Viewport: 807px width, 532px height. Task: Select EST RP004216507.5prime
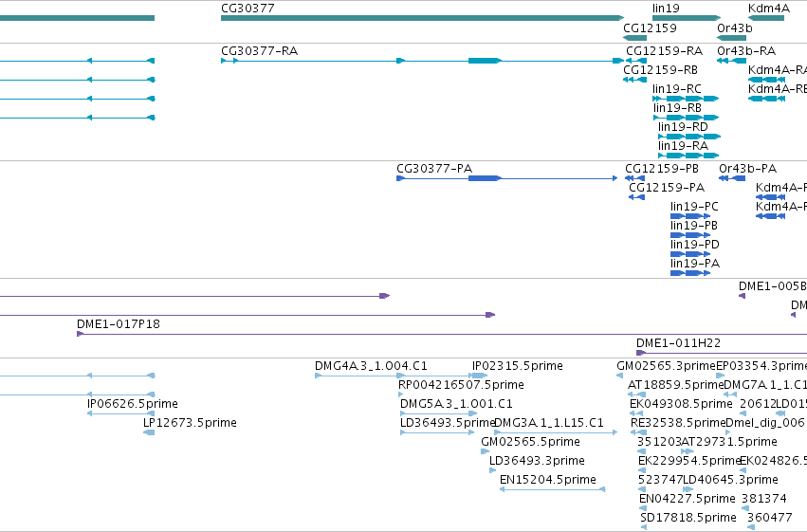click(x=401, y=394)
